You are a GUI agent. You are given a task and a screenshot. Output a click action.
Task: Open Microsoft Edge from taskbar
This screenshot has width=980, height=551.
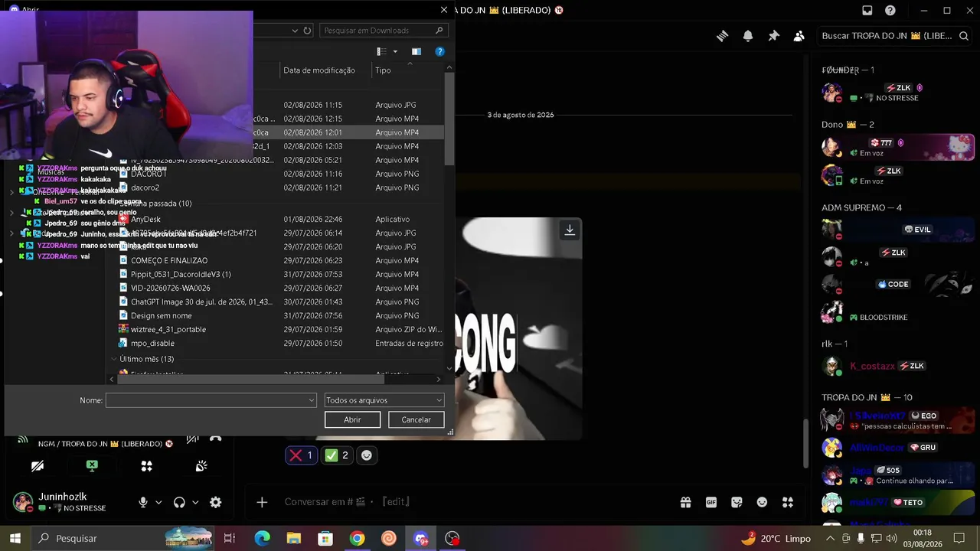pos(262,538)
